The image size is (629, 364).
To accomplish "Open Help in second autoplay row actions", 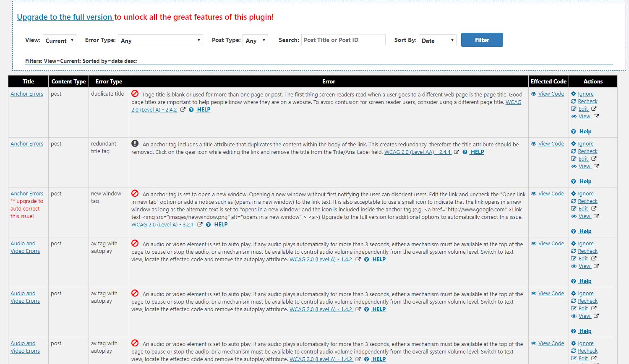I will click(x=585, y=331).
